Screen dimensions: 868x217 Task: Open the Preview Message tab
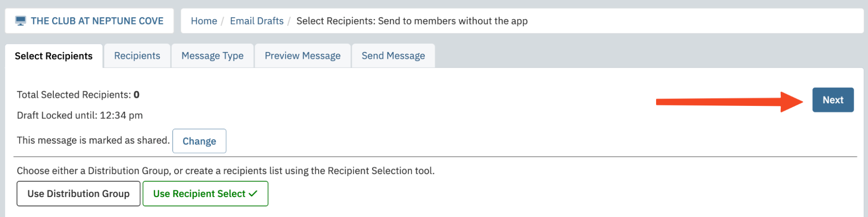pos(303,56)
